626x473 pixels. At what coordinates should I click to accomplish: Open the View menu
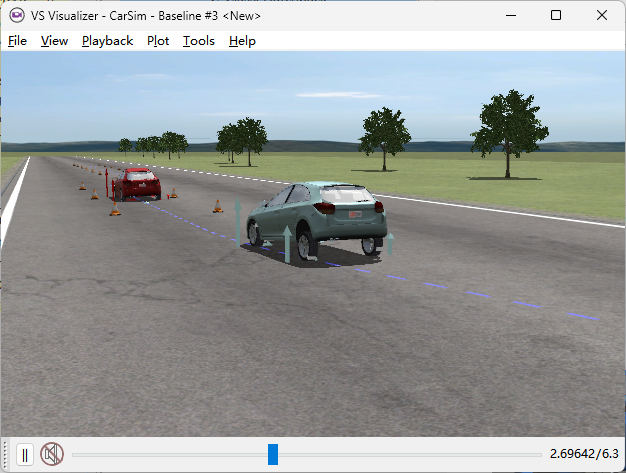click(54, 41)
